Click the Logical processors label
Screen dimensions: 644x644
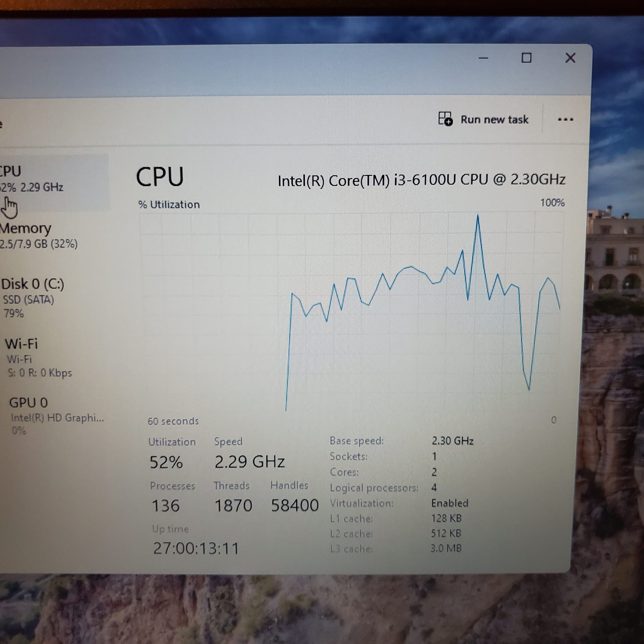(374, 488)
